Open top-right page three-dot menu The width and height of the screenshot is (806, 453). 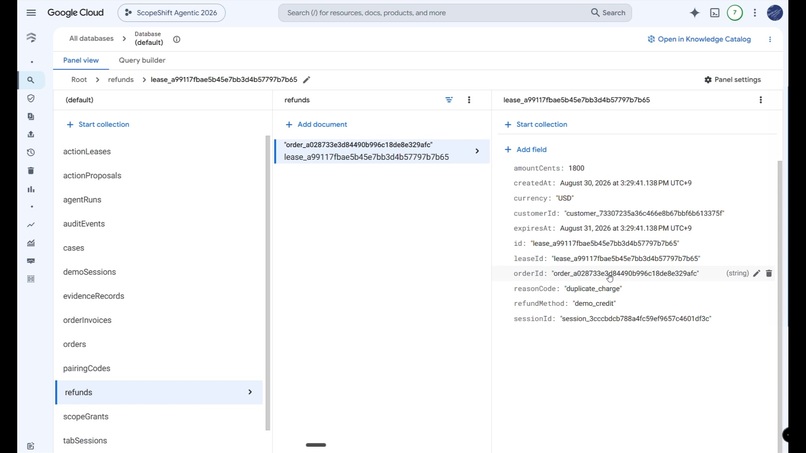pos(770,39)
